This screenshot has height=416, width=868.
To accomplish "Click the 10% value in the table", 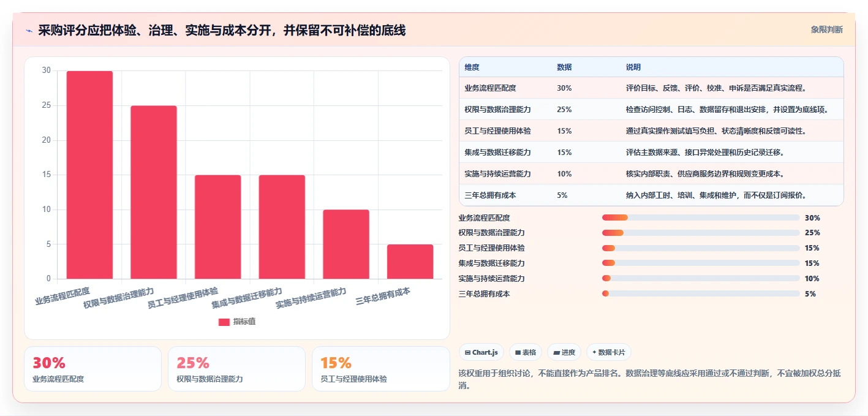I will point(564,174).
